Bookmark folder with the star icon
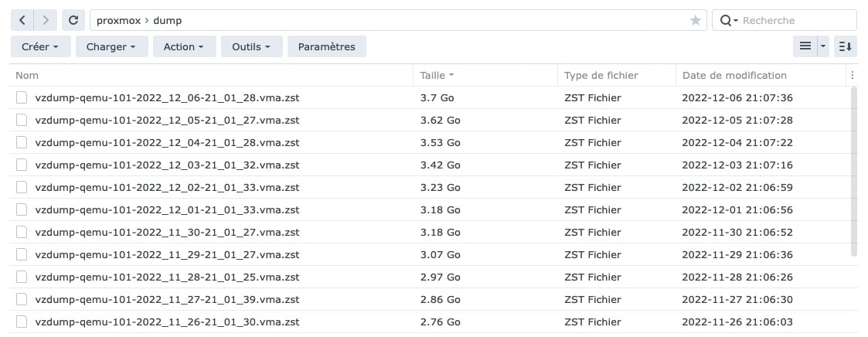 pyautogui.click(x=695, y=21)
